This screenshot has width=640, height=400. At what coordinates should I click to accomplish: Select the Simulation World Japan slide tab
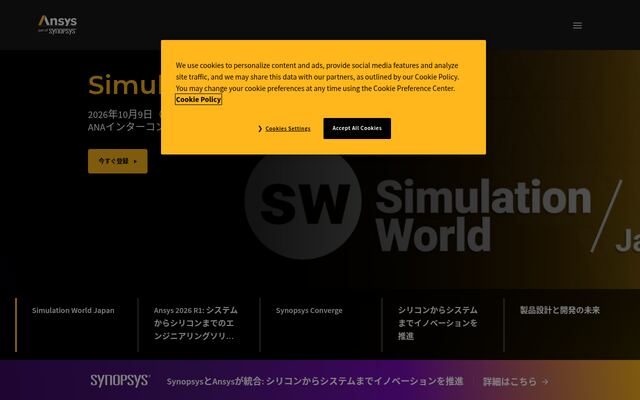point(73,310)
